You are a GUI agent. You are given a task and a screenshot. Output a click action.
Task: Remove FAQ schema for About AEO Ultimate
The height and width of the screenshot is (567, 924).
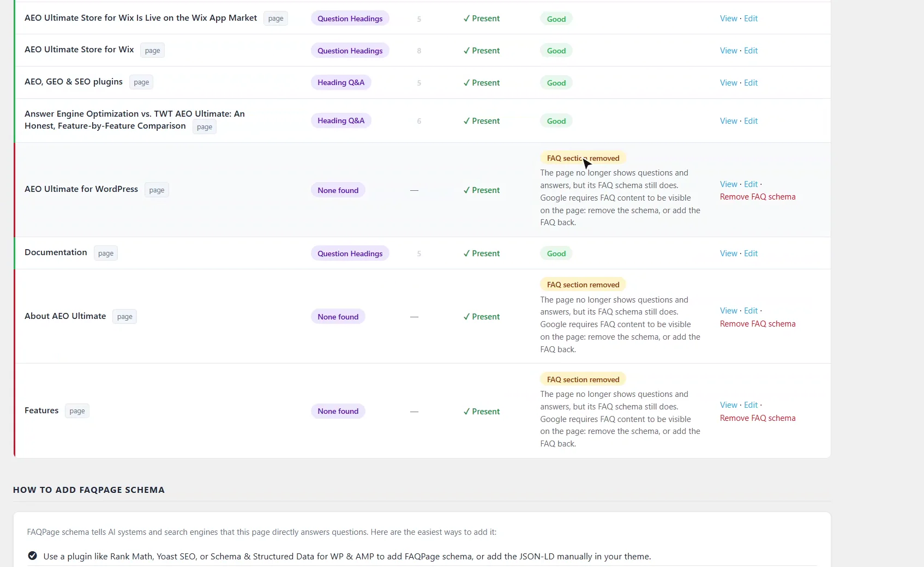[x=758, y=324]
